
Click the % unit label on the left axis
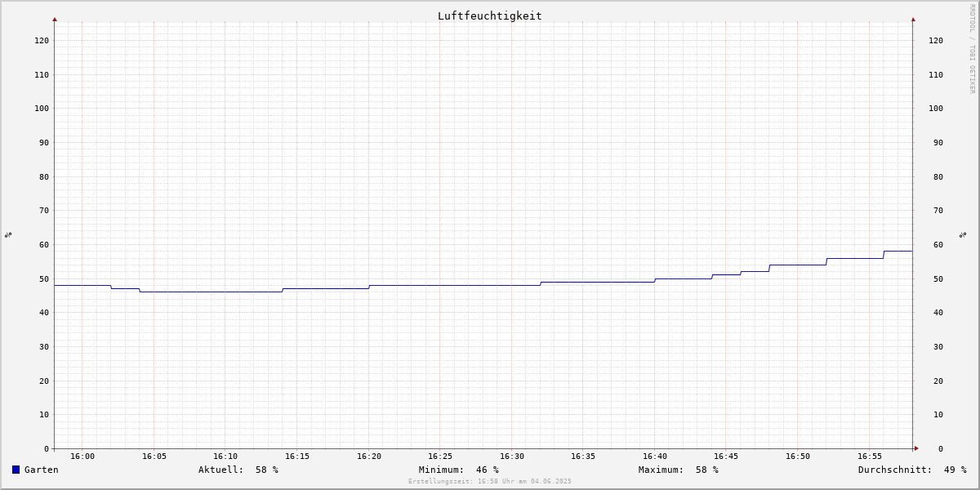coord(8,234)
